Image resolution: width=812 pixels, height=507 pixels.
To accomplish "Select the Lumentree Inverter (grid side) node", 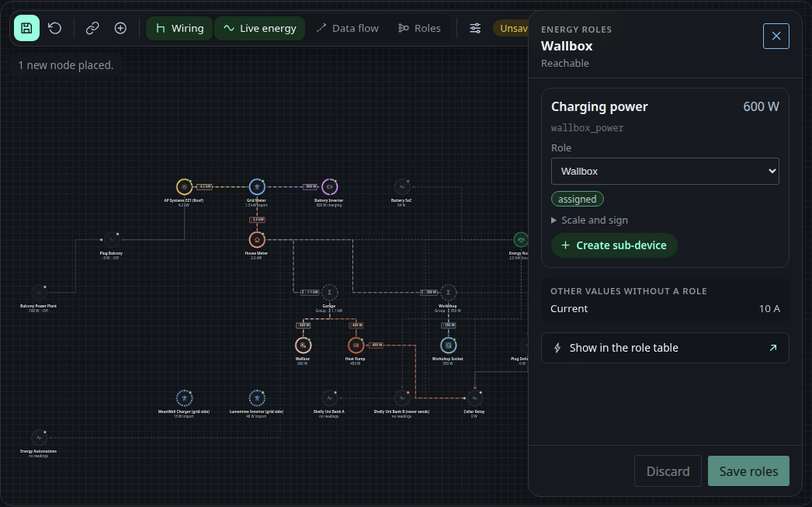I will tap(257, 398).
